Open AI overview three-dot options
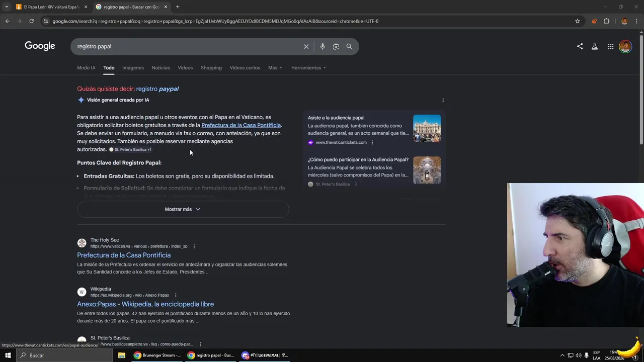644x362 pixels. 443,100
